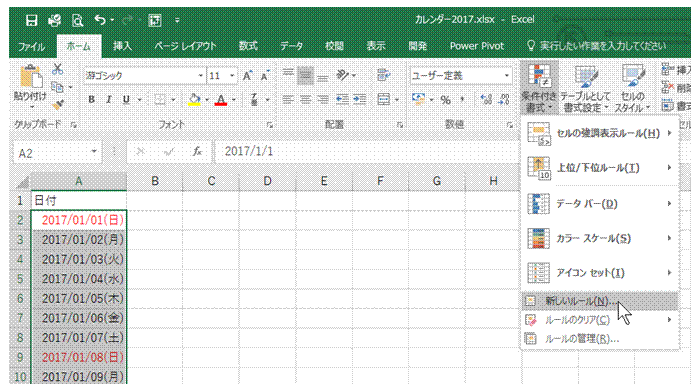Click the accounting currency format icon
The image size is (698, 389).
pos(418,100)
